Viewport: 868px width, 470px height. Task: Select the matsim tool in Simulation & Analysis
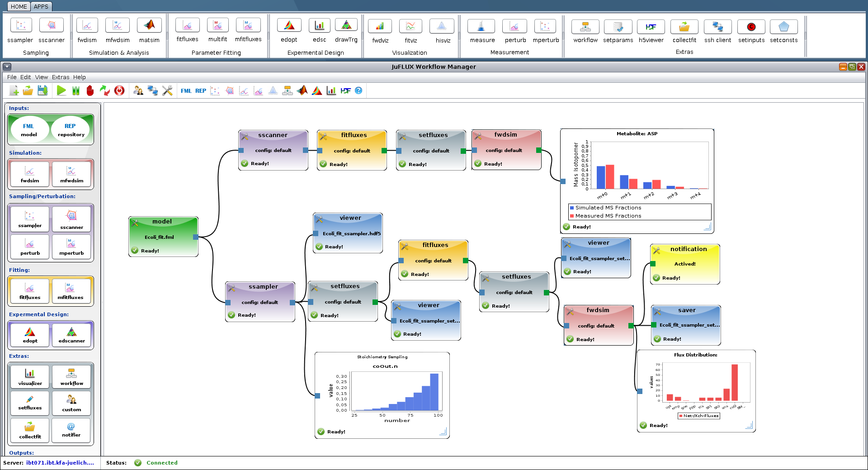[x=149, y=25]
